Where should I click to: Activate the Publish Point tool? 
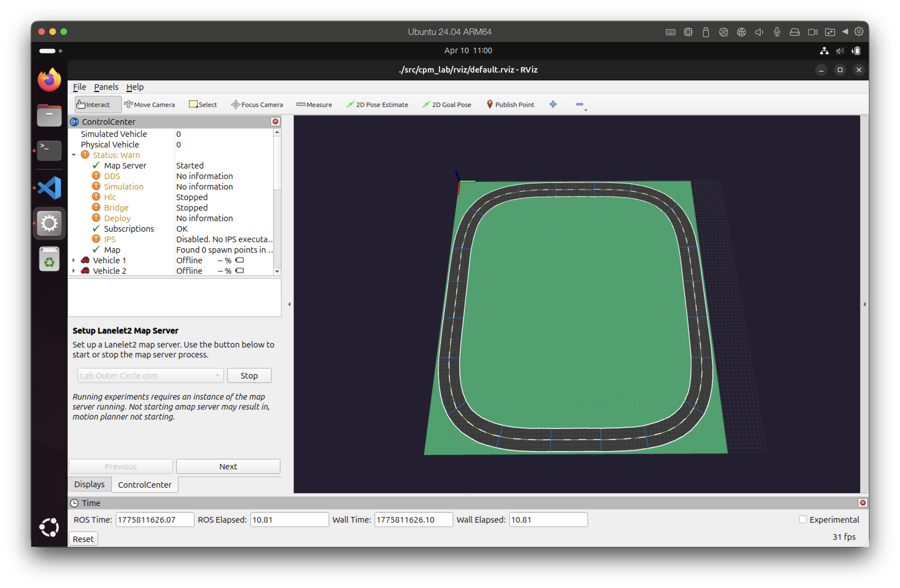tap(510, 104)
